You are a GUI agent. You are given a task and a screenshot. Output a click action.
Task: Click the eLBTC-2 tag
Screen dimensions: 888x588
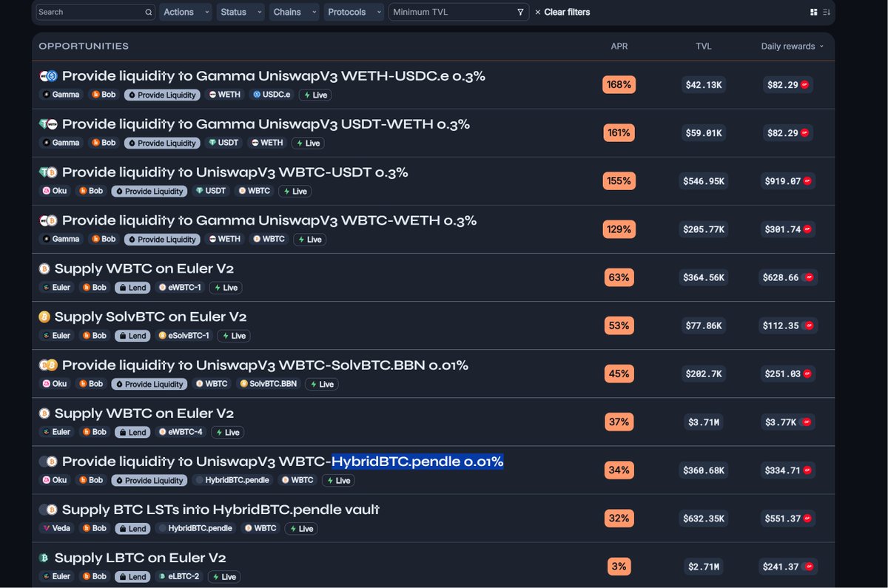coord(179,577)
